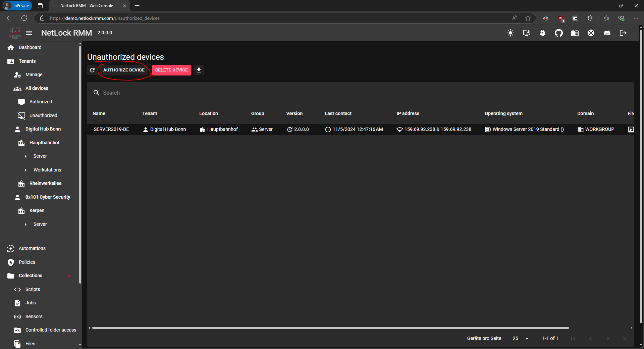Click the DELETE DEVICE button
Image resolution: width=644 pixels, height=349 pixels.
click(171, 70)
